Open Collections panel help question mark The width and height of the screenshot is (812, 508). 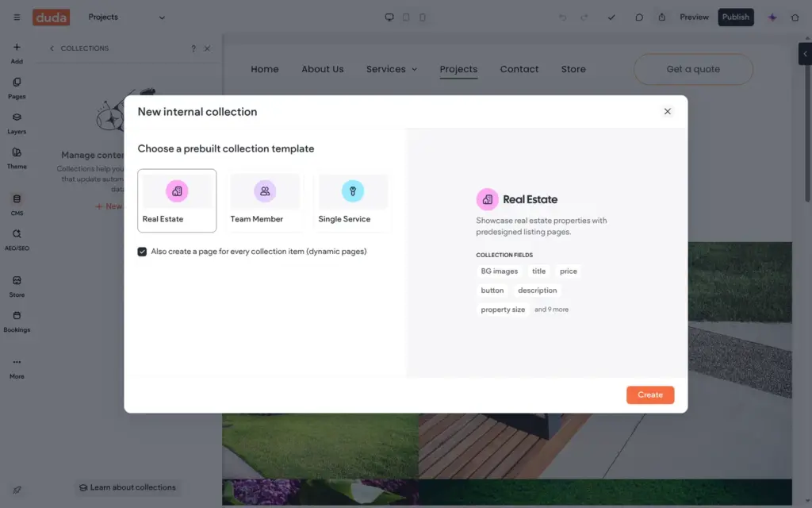(193, 48)
